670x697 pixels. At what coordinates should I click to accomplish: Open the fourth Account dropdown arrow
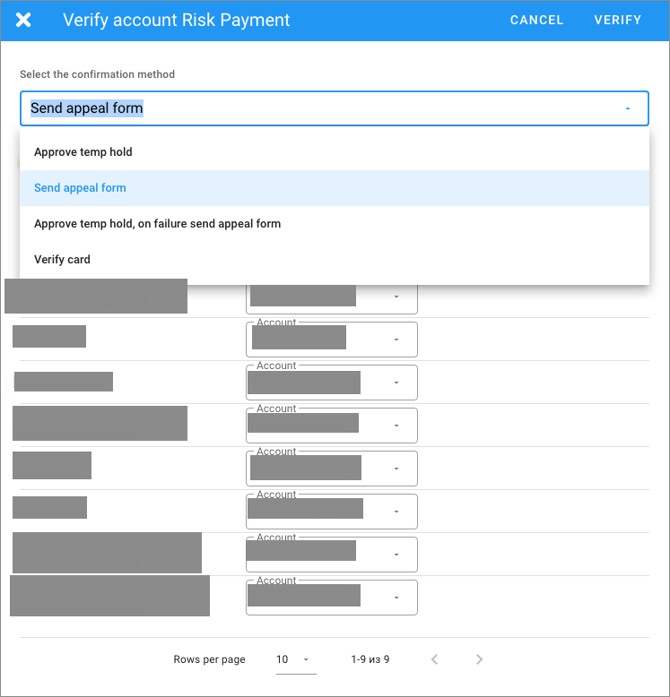(396, 426)
